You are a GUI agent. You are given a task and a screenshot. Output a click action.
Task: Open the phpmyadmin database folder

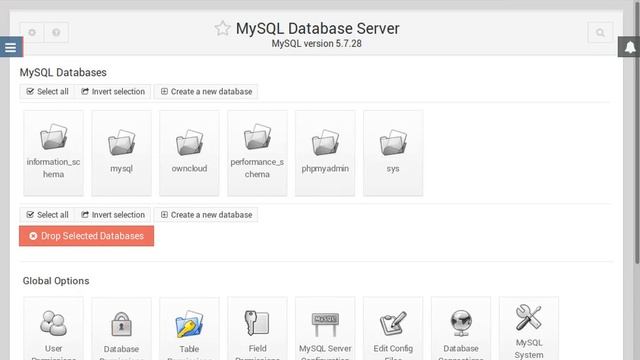[325, 153]
